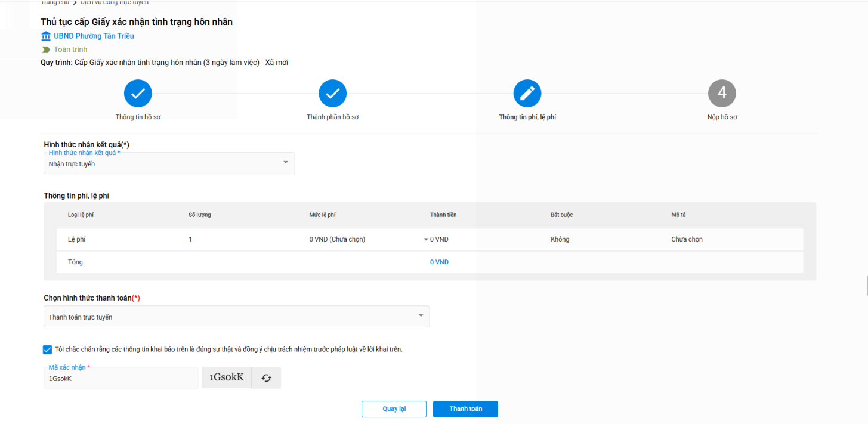Click the government building icon beside UBND Phường Tân Triều
Screen dimensions: 868x424
coord(46,36)
